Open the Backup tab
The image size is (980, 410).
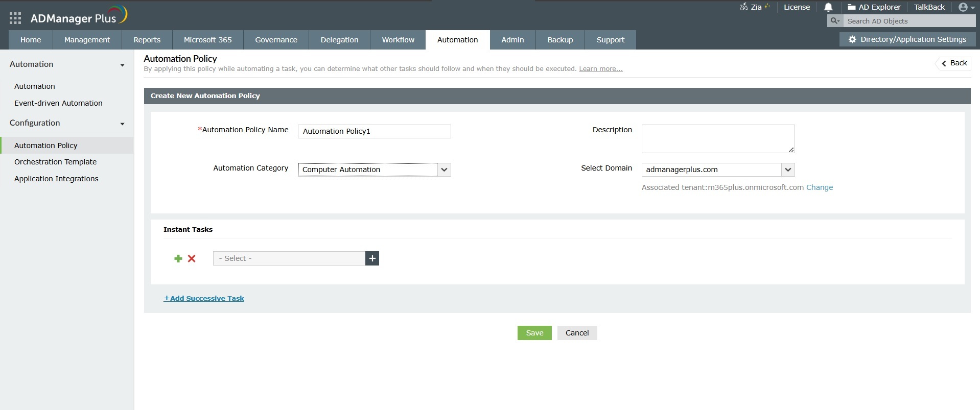coord(560,40)
